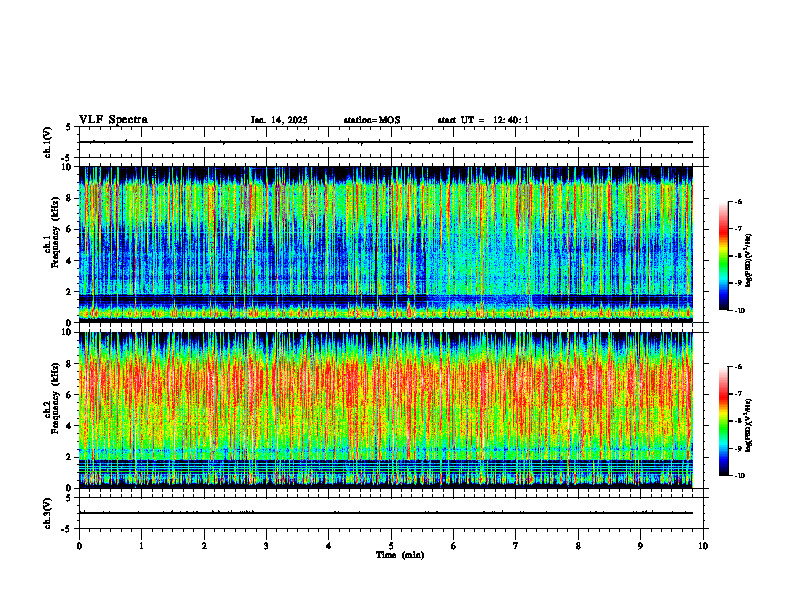792x612 pixels.
Task: Click the "8" kHz tick of ch.2 spectrogram
Action: [x=70, y=364]
